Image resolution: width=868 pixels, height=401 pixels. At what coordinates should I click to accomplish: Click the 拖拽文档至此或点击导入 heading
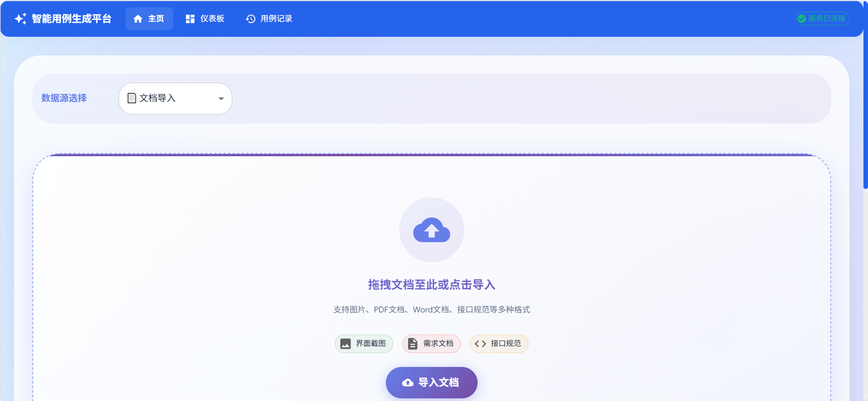[432, 285]
